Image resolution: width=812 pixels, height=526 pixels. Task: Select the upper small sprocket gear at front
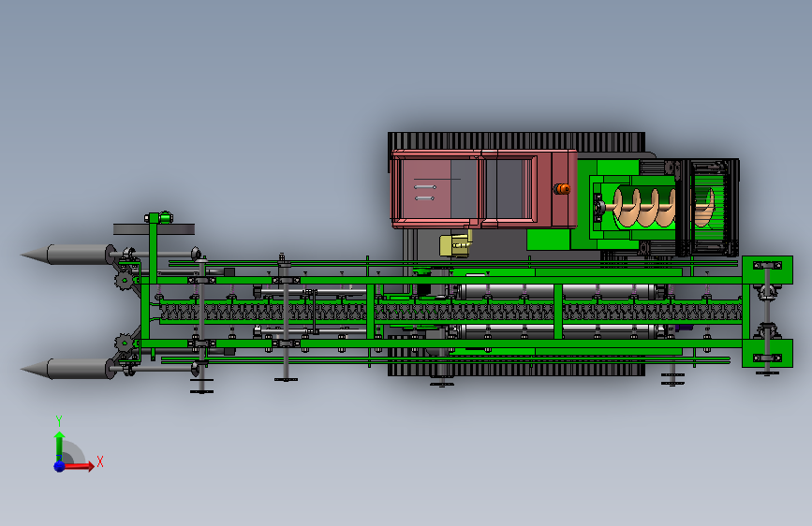pyautogui.click(x=124, y=281)
